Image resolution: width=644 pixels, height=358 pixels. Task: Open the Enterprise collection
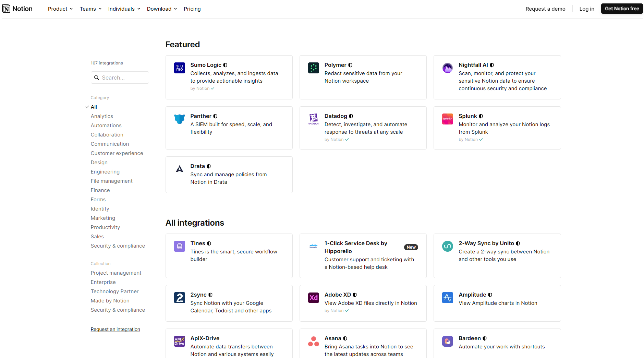click(x=103, y=282)
